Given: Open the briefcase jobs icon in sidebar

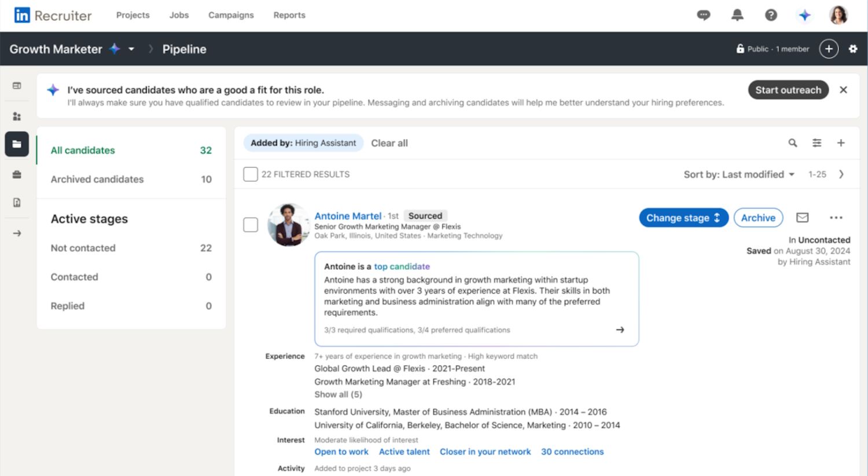Looking at the screenshot, I should [x=17, y=174].
